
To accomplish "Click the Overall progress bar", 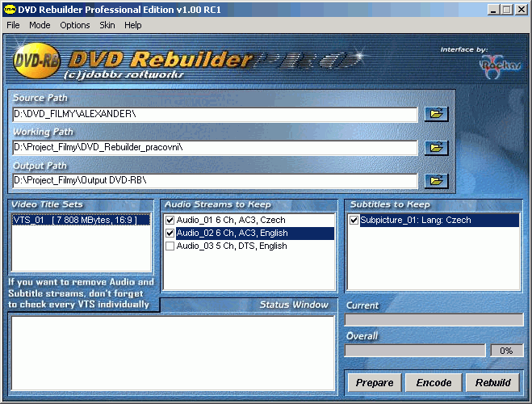I will 415,351.
